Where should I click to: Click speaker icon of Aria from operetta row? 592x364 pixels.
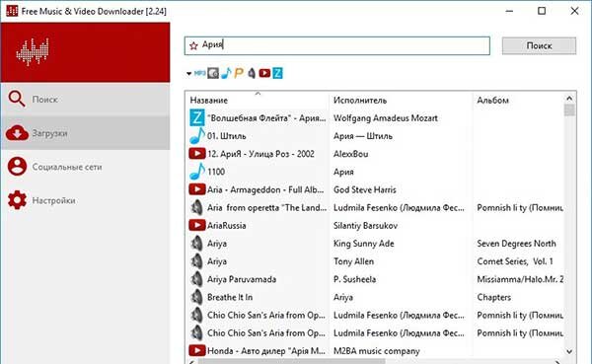196,207
